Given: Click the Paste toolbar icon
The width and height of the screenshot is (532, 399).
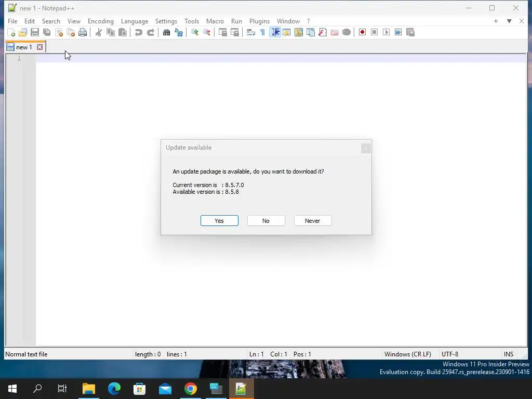Looking at the screenshot, I should [x=123, y=32].
